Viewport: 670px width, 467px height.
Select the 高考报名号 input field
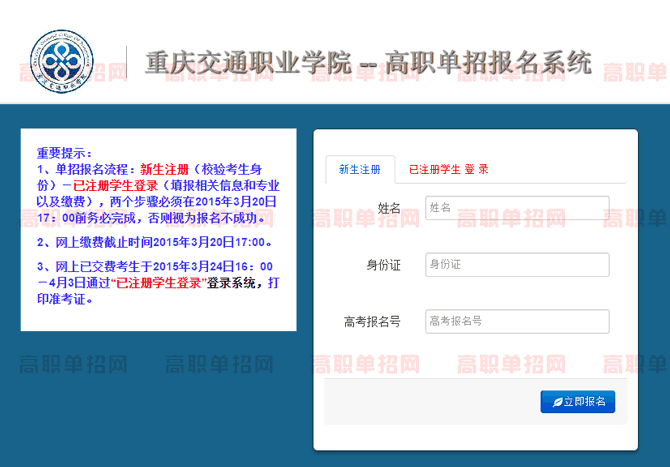(517, 321)
